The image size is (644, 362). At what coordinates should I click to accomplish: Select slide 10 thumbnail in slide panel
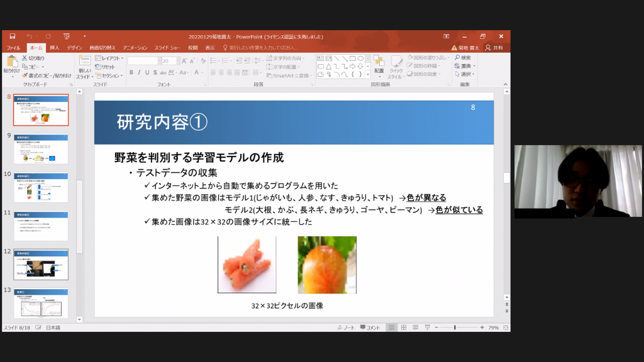[x=41, y=187]
